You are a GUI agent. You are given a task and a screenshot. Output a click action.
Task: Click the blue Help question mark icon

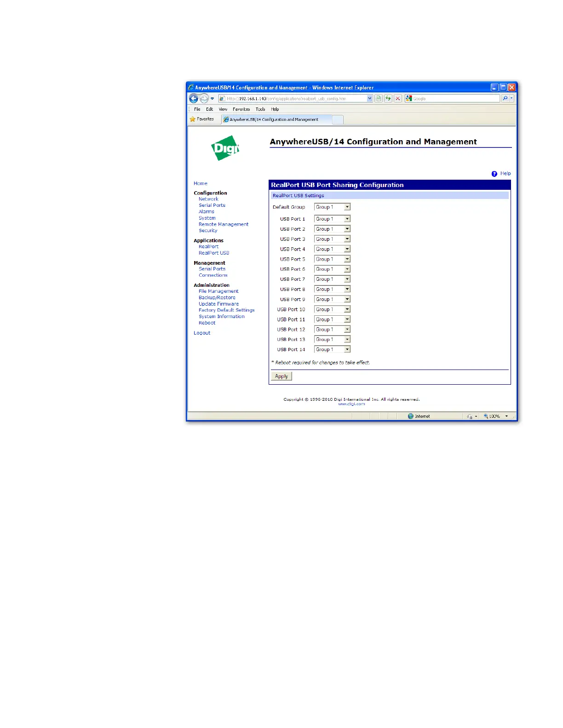click(x=494, y=174)
